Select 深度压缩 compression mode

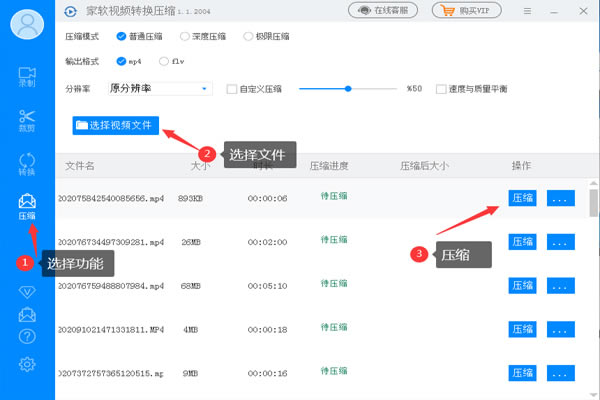[x=184, y=37]
